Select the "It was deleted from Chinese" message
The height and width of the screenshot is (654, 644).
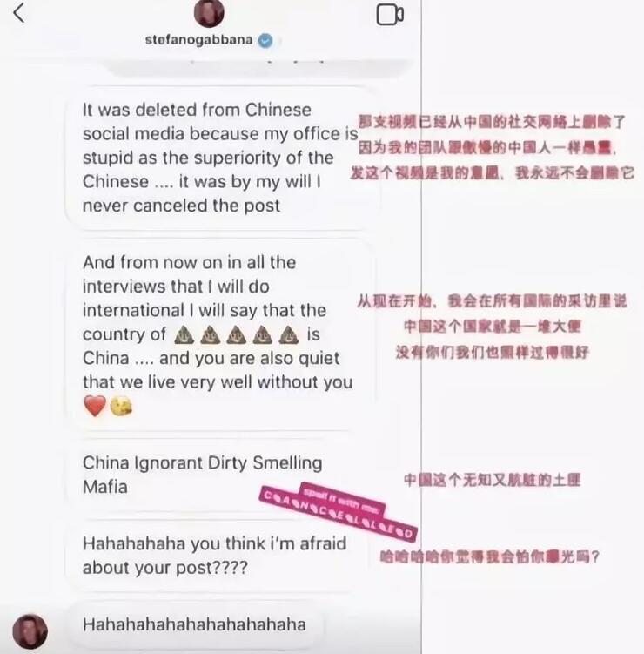click(x=221, y=158)
